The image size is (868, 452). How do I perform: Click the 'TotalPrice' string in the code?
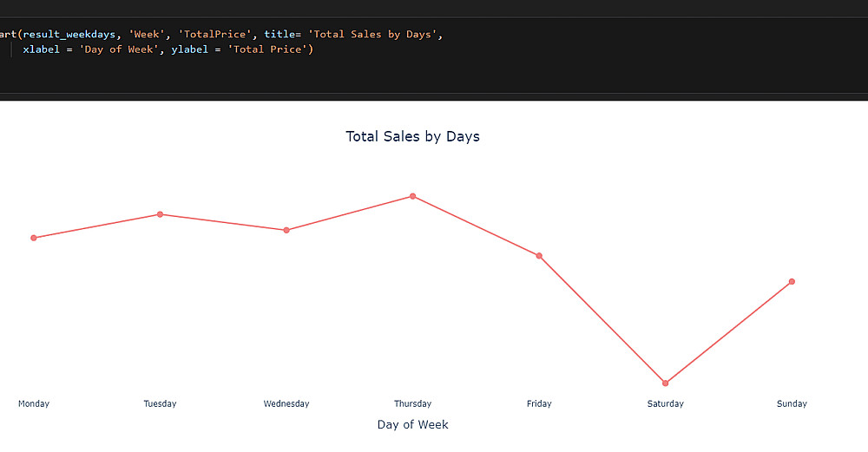(214, 35)
